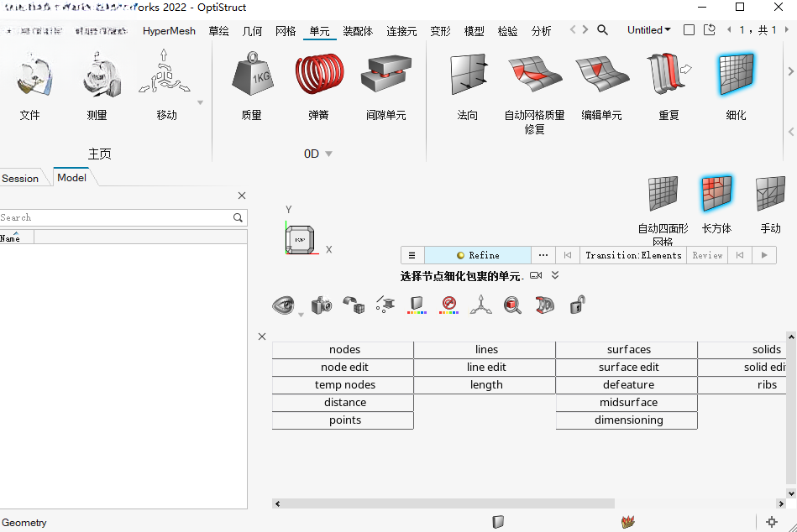Choose 自动四面形网格 refine option
The width and height of the screenshot is (797, 532).
point(663,193)
